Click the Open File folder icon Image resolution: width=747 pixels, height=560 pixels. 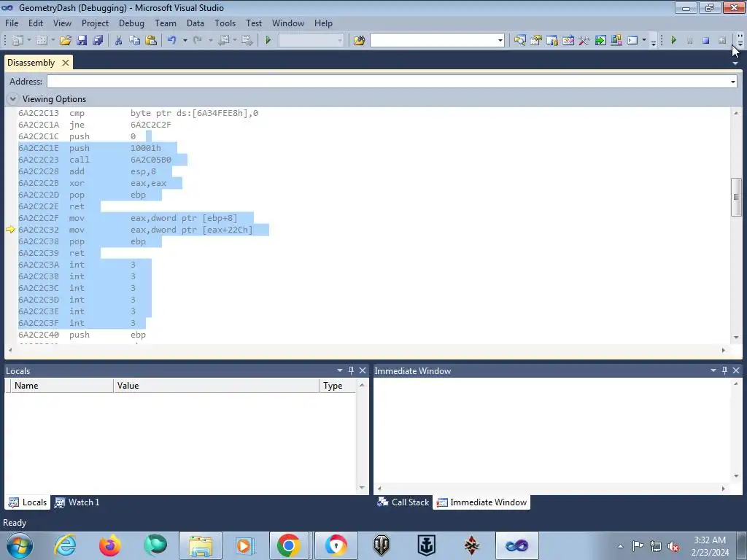[65, 41]
